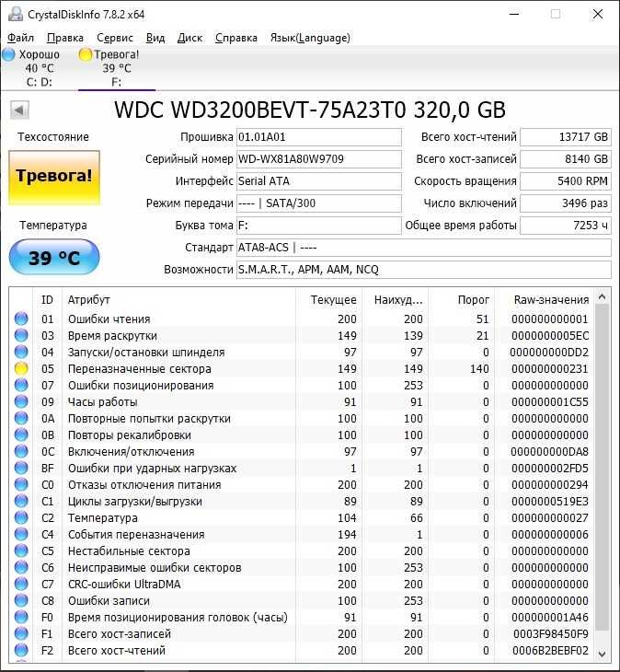Image resolution: width=620 pixels, height=672 pixels.
Task: Click status icon for Всего хост-чтений attribute F2
Action: click(x=21, y=650)
